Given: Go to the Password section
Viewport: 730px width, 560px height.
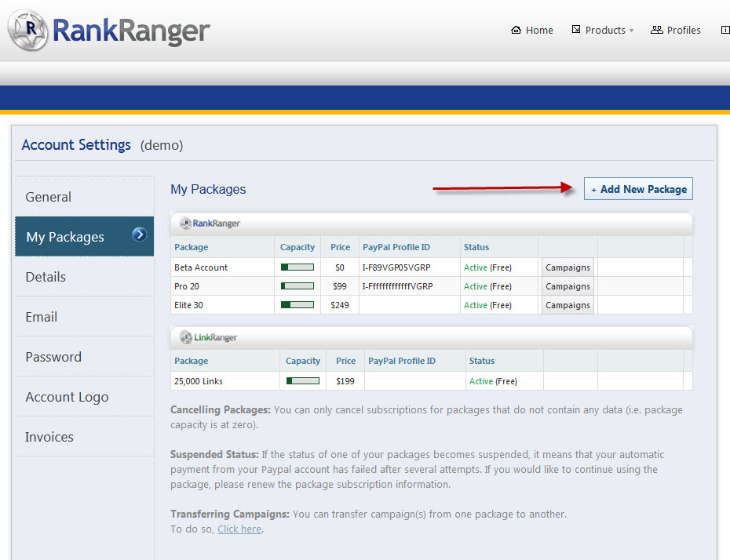Looking at the screenshot, I should click(x=53, y=357).
